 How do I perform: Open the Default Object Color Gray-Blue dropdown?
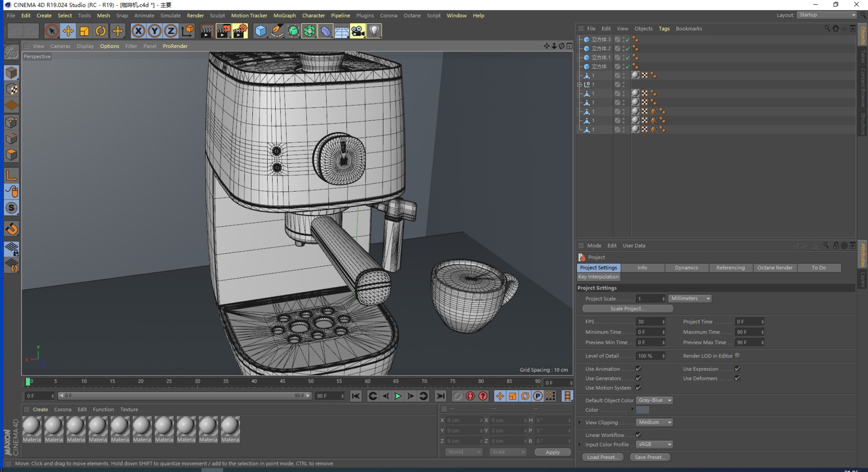(654, 401)
